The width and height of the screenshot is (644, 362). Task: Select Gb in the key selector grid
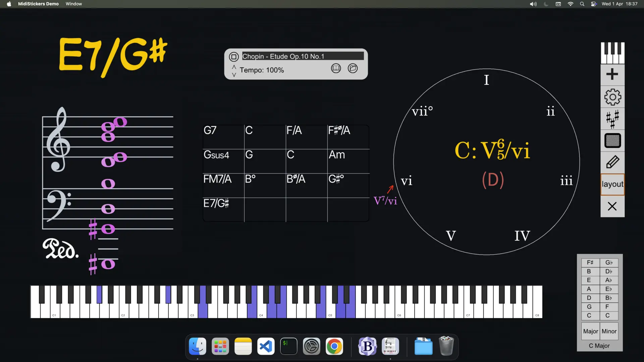(x=609, y=262)
